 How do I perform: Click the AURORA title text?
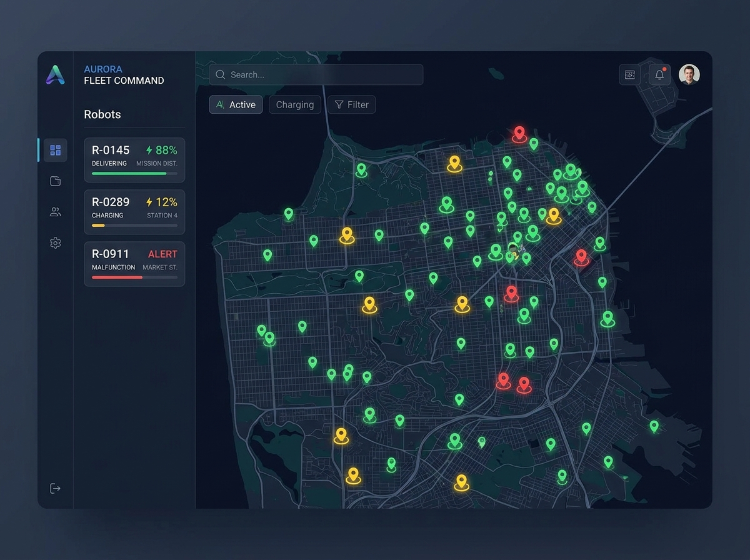point(103,69)
